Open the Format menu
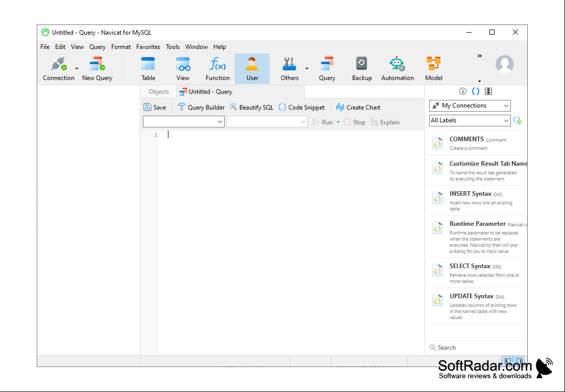 pos(121,47)
